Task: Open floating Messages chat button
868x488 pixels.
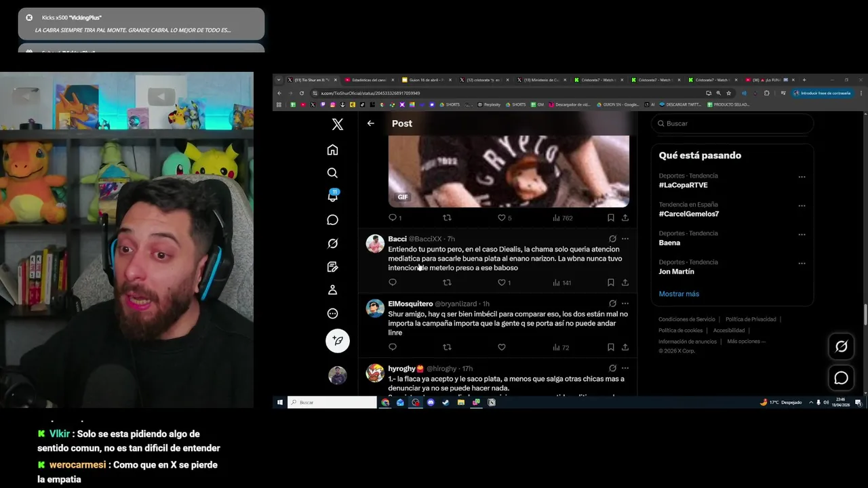Action: (842, 378)
